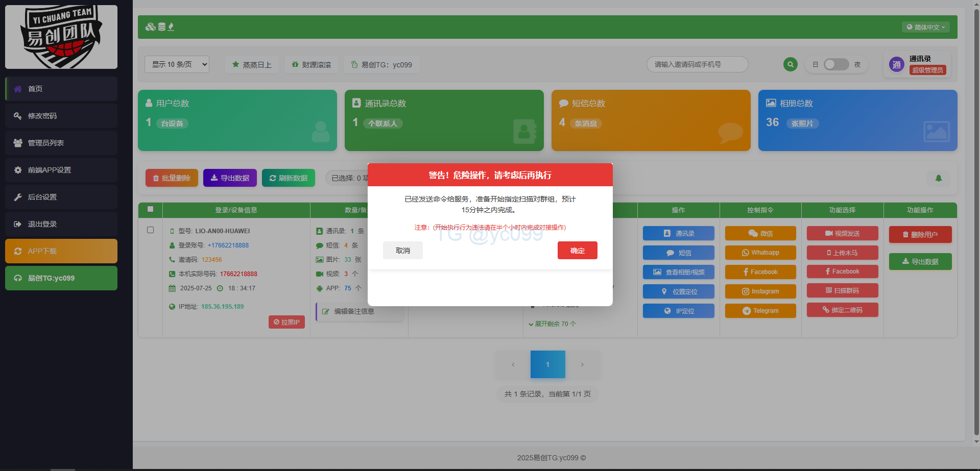Click the 刷新数据 button

click(x=289, y=178)
